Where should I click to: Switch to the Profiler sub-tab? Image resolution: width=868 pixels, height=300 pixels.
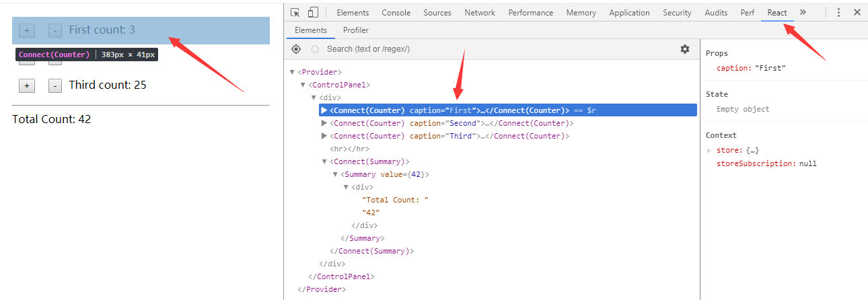coord(356,30)
